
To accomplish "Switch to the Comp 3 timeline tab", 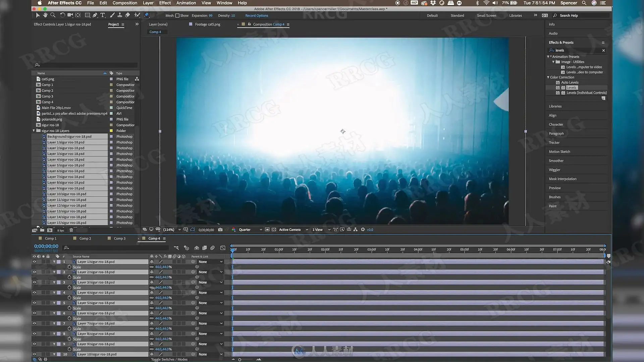I will point(119,239).
